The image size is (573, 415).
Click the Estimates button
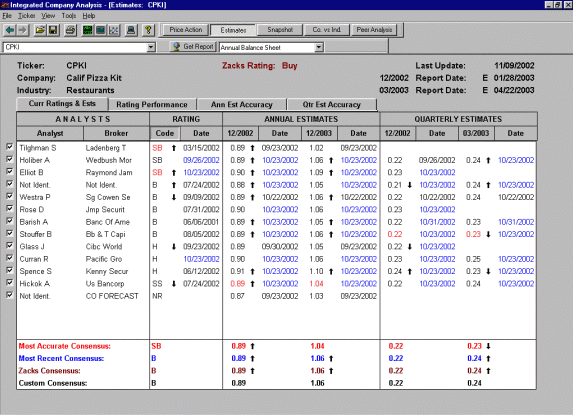click(233, 30)
